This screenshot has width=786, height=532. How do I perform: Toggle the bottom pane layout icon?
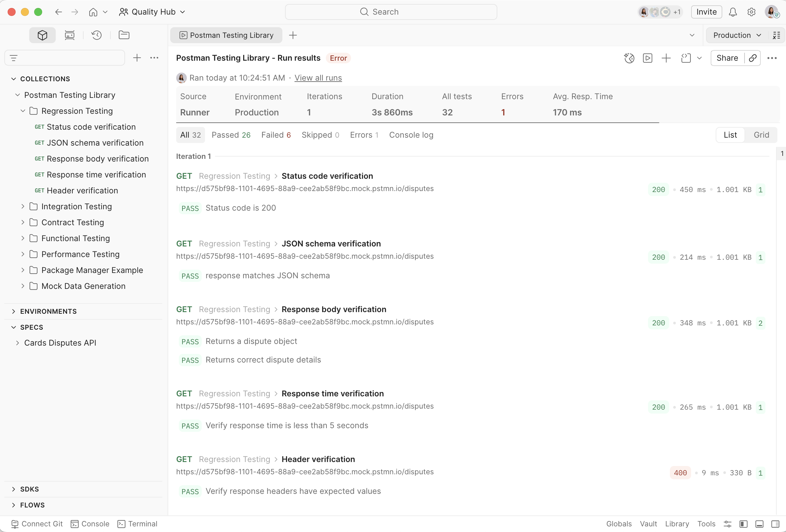pyautogui.click(x=759, y=524)
